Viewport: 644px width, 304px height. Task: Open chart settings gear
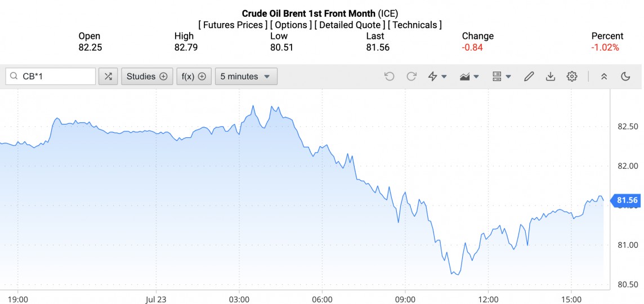click(572, 77)
